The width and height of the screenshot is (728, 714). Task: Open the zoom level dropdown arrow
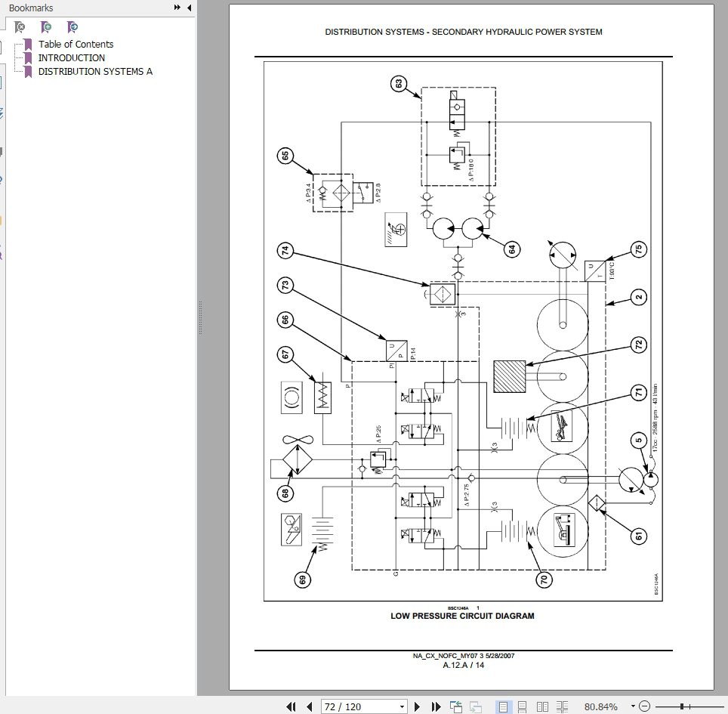[632, 706]
